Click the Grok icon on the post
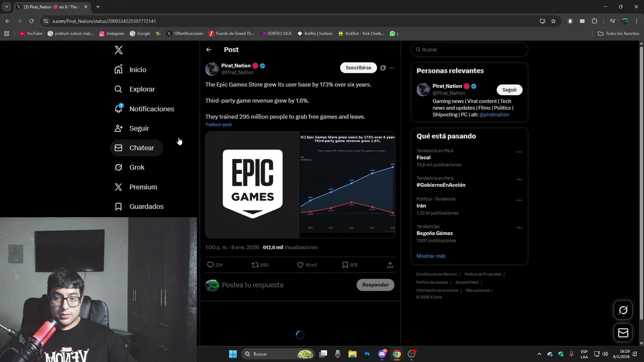The width and height of the screenshot is (644, 362). pos(383,68)
